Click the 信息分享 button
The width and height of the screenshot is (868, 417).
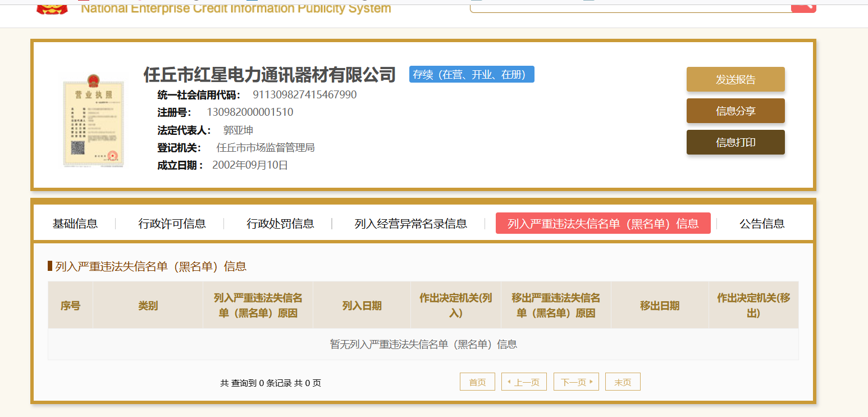[x=735, y=111]
